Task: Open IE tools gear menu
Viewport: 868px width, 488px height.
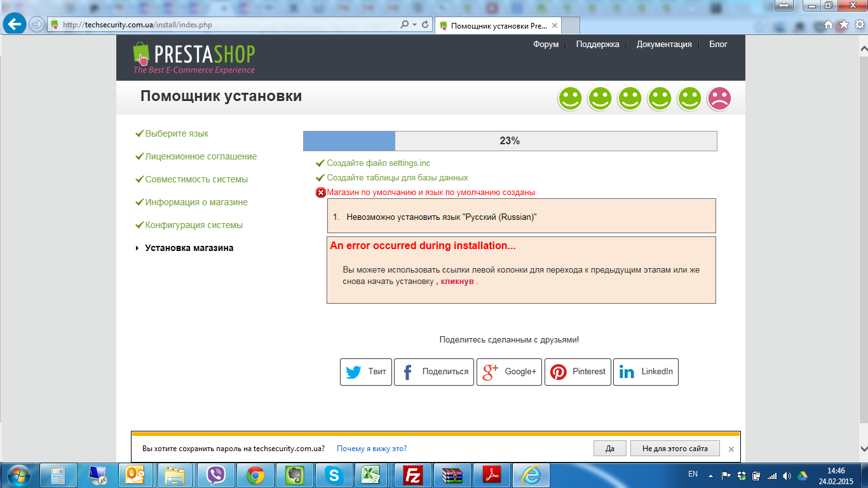Action: [858, 25]
